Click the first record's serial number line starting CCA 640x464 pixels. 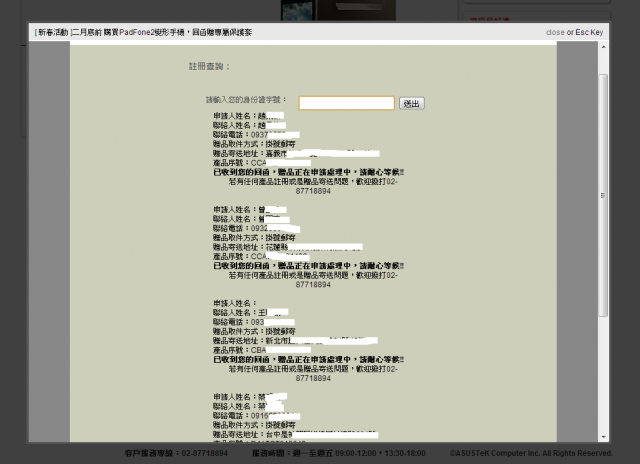[x=261, y=163]
